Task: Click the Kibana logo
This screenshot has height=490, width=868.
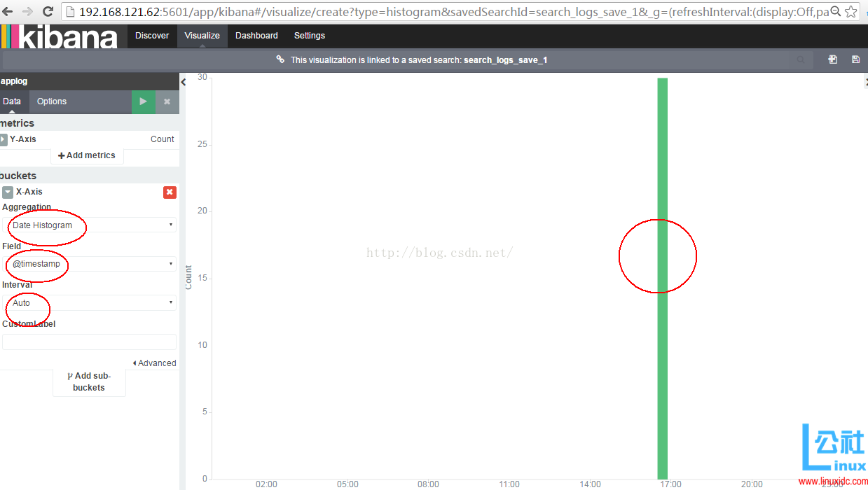Action: click(x=59, y=36)
